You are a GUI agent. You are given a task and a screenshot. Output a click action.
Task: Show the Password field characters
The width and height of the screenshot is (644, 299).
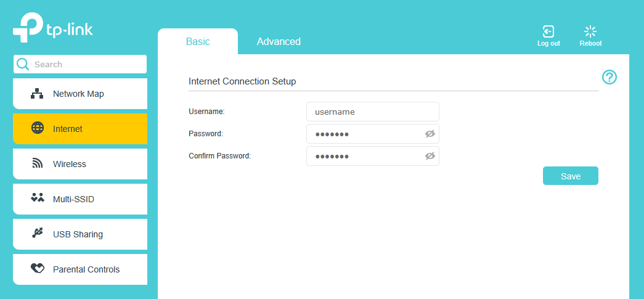tap(430, 134)
